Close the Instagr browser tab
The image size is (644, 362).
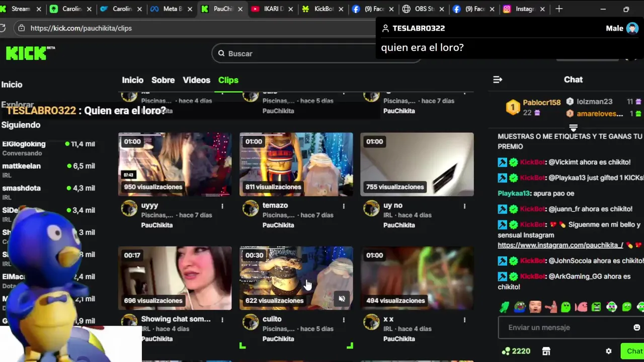[x=542, y=9]
